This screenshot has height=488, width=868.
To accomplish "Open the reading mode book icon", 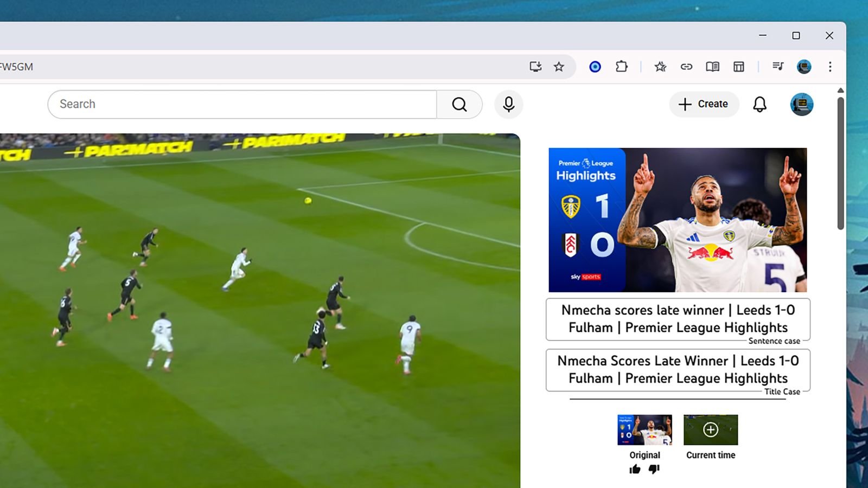I will pyautogui.click(x=712, y=67).
